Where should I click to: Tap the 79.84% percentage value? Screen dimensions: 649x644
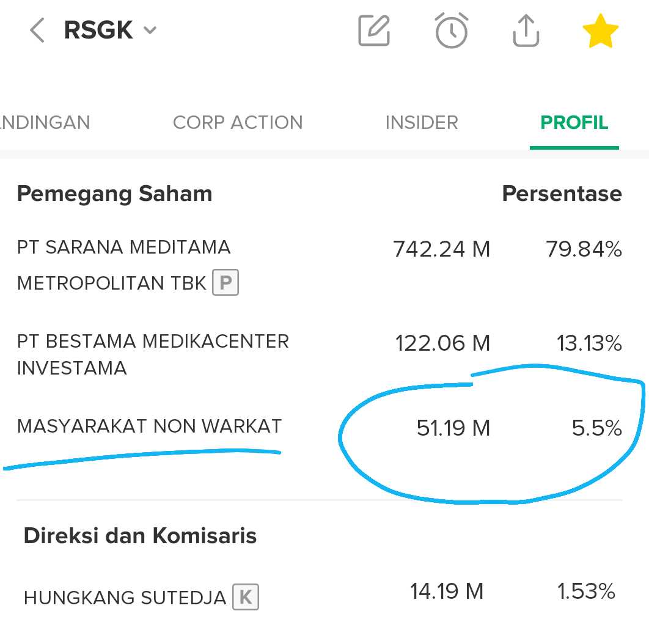[x=584, y=249]
